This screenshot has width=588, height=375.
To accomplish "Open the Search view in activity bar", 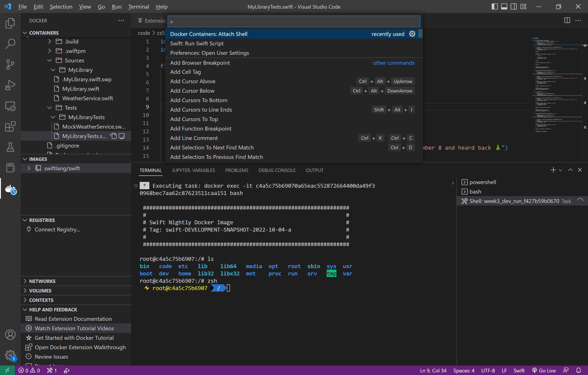I will coord(10,44).
